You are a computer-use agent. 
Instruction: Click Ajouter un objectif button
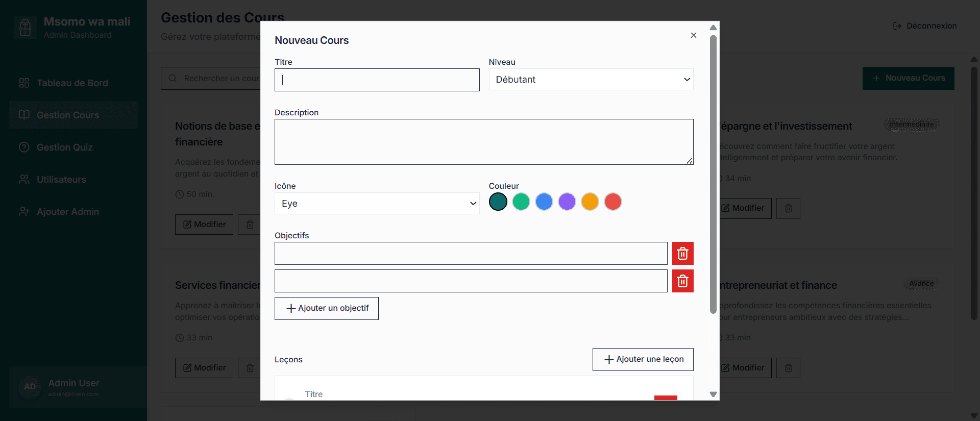(x=327, y=309)
